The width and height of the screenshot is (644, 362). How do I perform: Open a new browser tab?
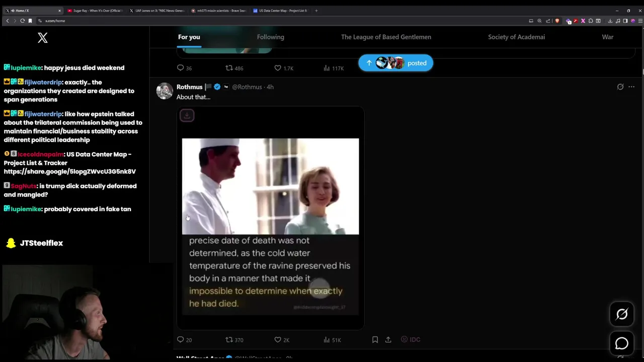click(316, 11)
